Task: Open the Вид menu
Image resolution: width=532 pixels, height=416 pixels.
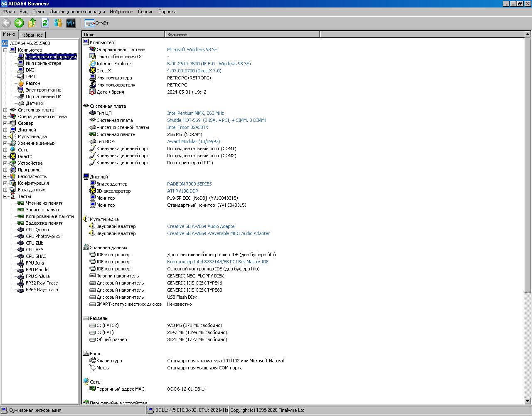Action: [23, 12]
